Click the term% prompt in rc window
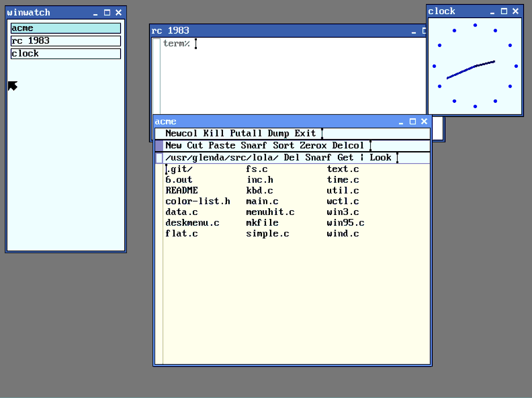Image resolution: width=532 pixels, height=398 pixels. pos(176,43)
